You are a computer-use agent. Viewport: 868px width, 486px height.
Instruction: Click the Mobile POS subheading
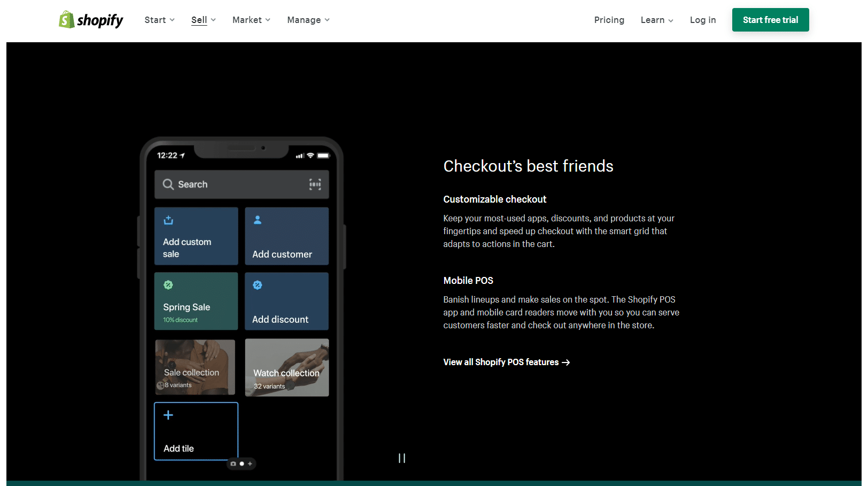click(x=468, y=281)
